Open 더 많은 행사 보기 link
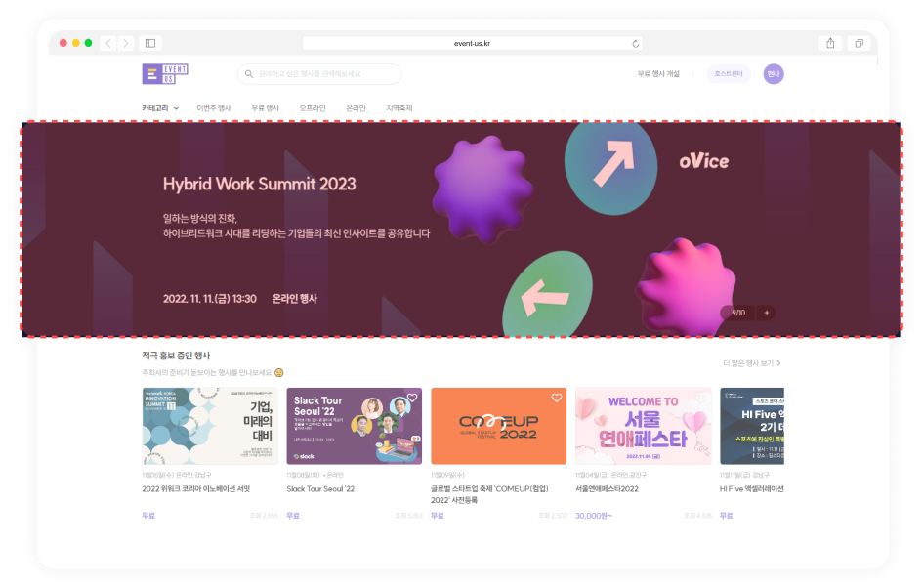Image resolution: width=923 pixels, height=588 pixels. 752,363
